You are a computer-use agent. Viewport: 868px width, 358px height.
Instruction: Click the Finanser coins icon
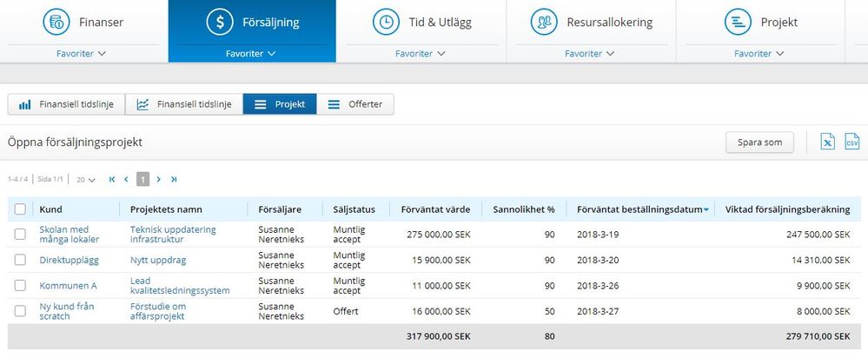click(x=56, y=22)
